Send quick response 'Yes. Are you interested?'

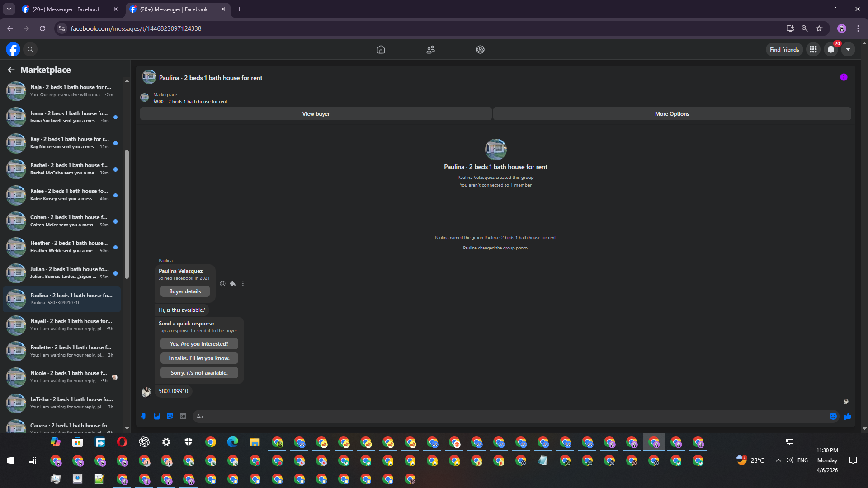pyautogui.click(x=199, y=344)
